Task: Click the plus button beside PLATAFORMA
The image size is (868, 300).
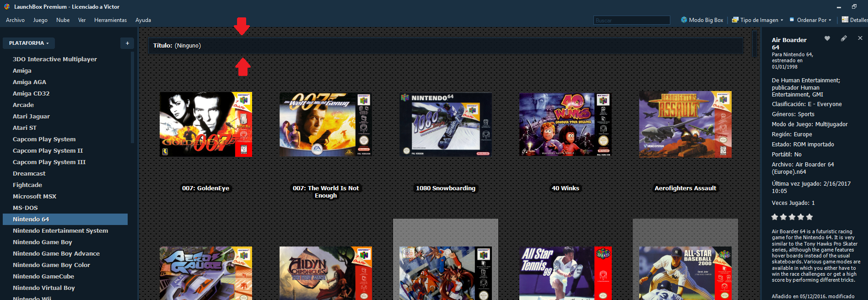Action: click(x=127, y=43)
